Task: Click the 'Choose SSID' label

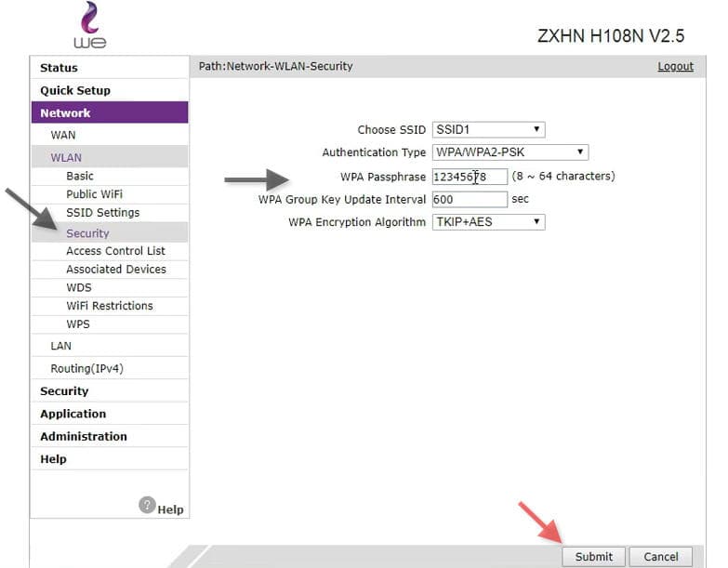Action: (391, 130)
